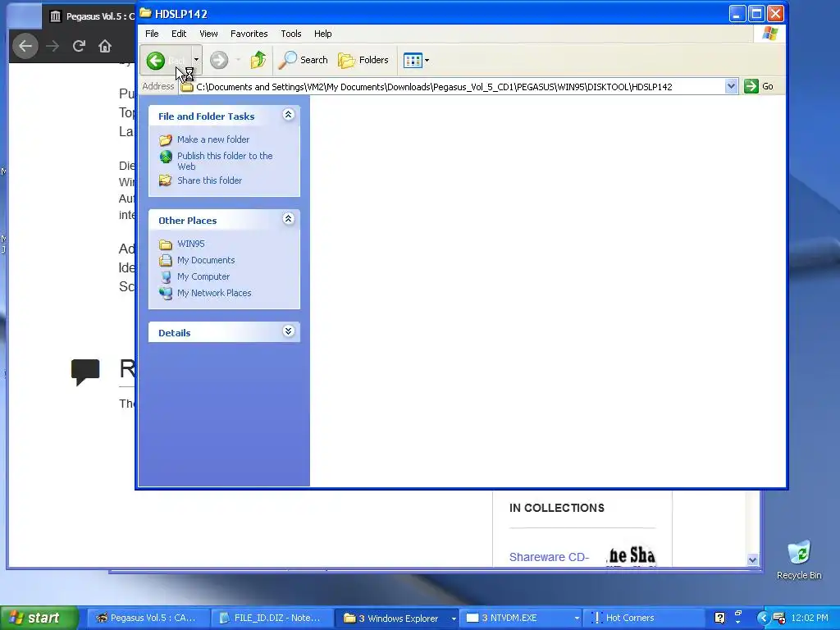Reload the page in Pegasus browser window

[x=79, y=46]
